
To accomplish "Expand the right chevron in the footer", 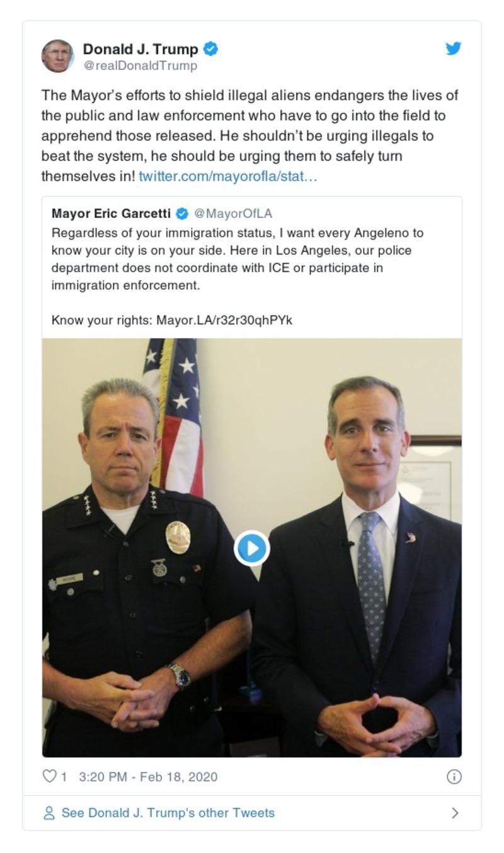I will 455,813.
